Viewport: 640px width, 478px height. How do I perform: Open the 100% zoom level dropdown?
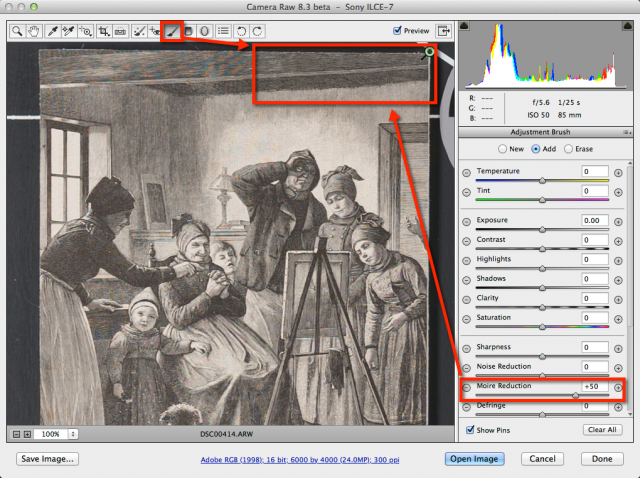click(73, 434)
